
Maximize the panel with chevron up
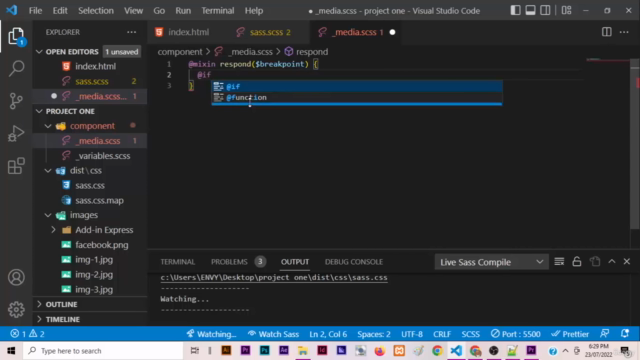coord(611,262)
